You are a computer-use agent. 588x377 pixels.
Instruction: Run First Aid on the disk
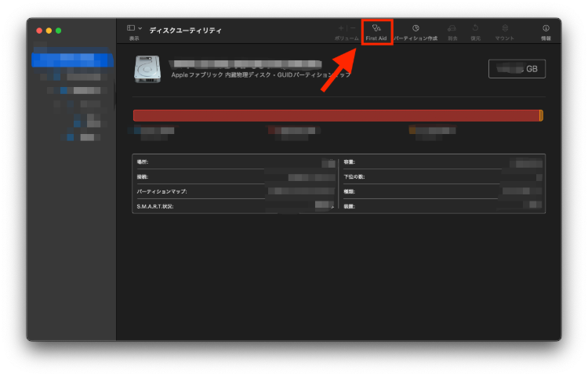coord(376,31)
